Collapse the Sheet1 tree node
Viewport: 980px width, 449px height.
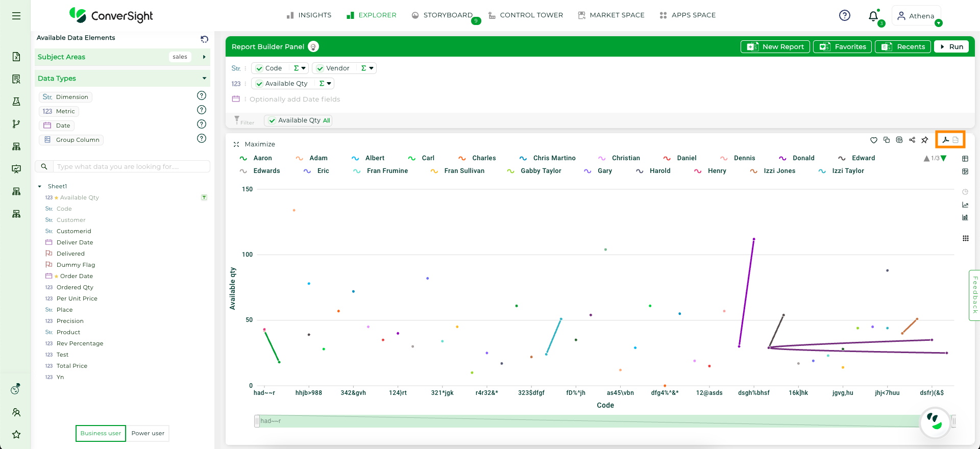[40, 186]
